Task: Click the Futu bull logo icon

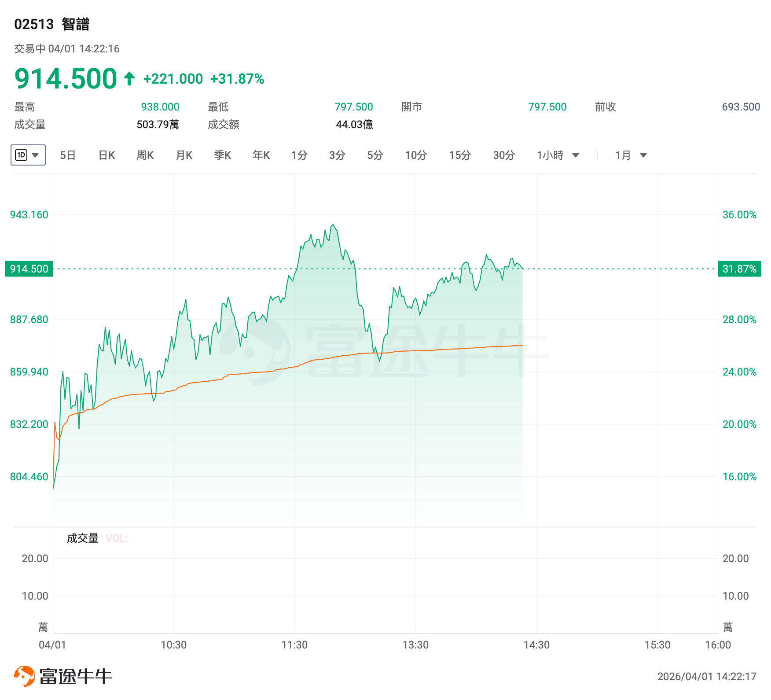Action: pyautogui.click(x=25, y=676)
